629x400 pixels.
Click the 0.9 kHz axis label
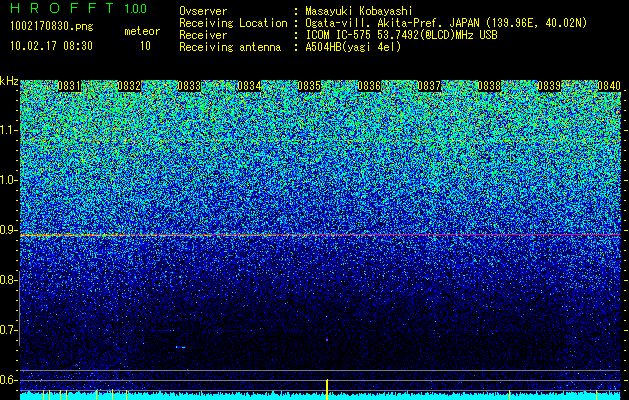point(8,230)
